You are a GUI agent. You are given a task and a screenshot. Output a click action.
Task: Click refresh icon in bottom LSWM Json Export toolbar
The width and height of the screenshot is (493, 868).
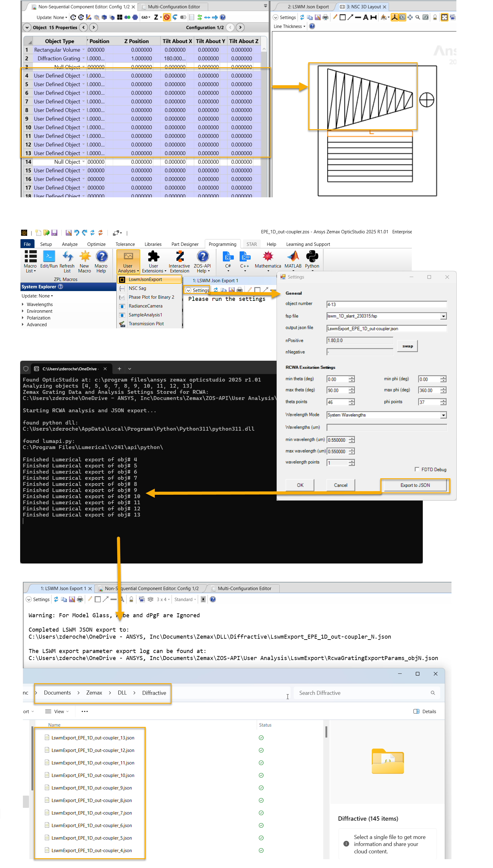[56, 599]
